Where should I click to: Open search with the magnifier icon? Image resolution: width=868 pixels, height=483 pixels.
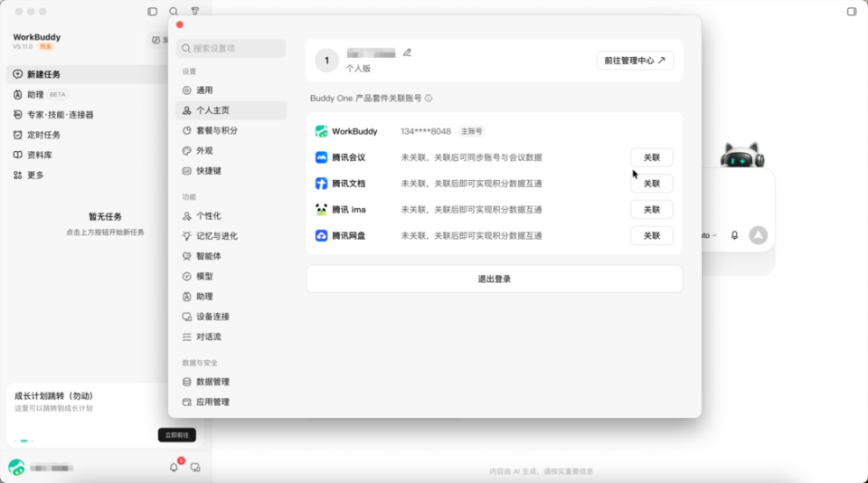(174, 11)
